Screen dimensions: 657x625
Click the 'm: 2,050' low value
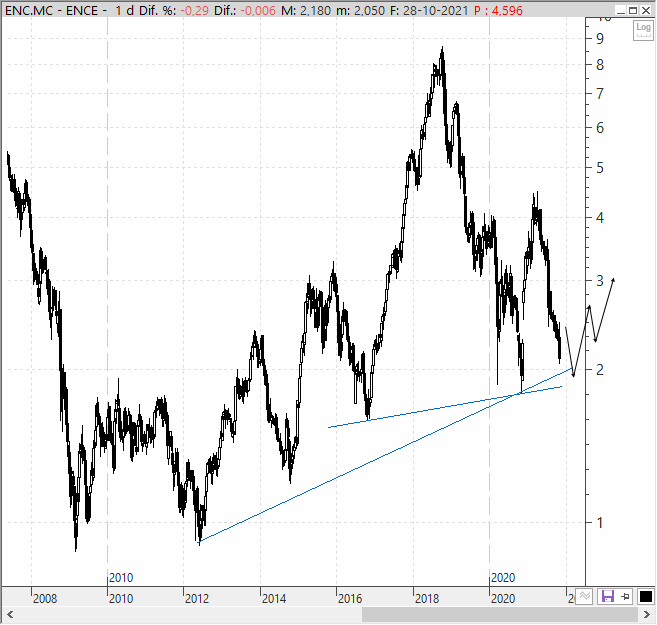[360, 10]
